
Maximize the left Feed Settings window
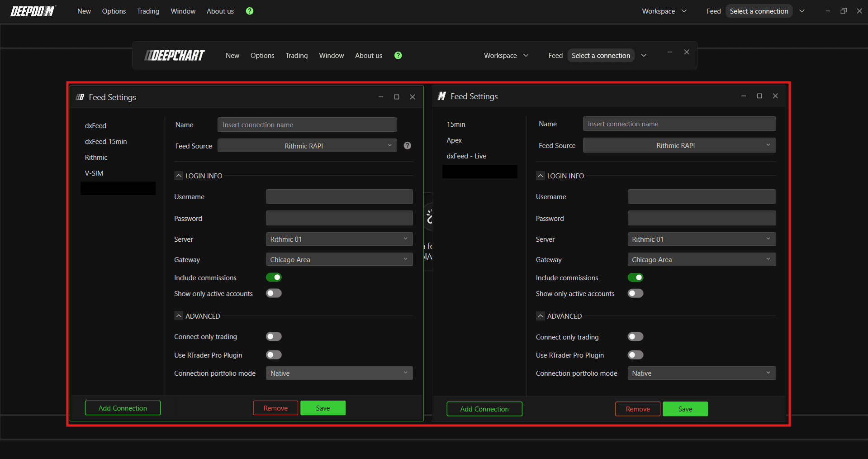click(x=397, y=97)
